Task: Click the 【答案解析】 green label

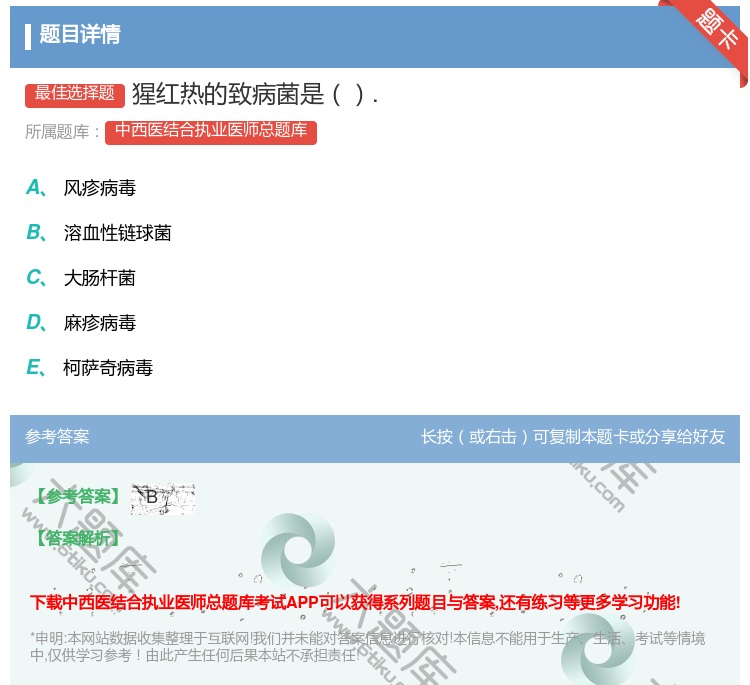Action: pos(78,539)
